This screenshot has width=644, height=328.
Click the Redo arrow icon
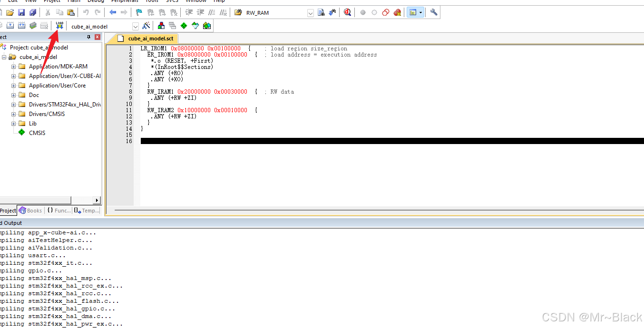tap(98, 12)
